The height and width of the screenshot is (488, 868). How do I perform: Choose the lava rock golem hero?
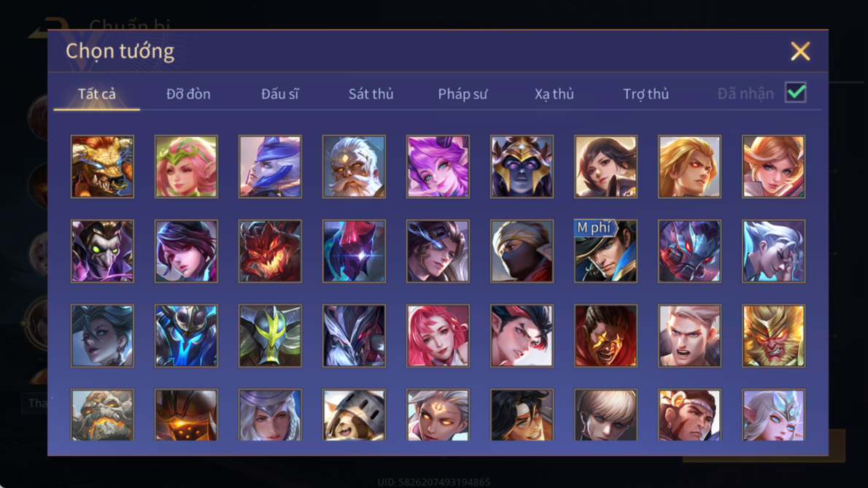(102, 415)
